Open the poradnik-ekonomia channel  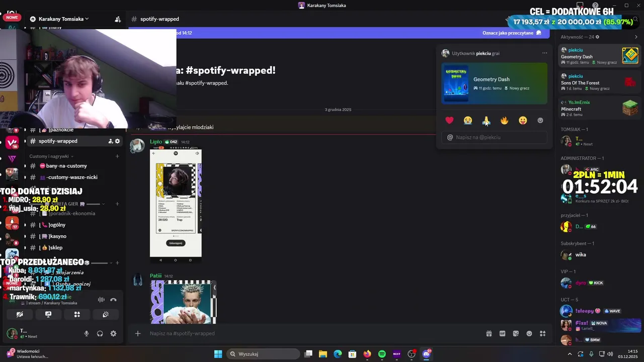pyautogui.click(x=75, y=213)
